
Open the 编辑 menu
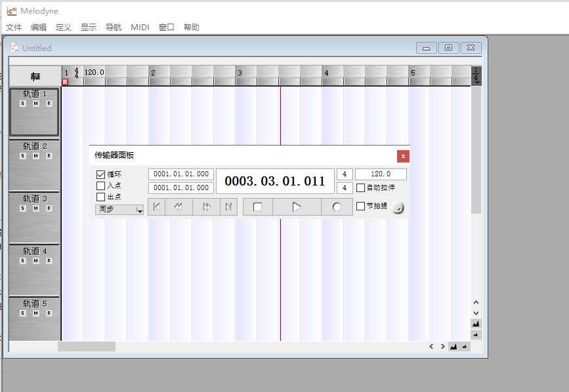(39, 27)
